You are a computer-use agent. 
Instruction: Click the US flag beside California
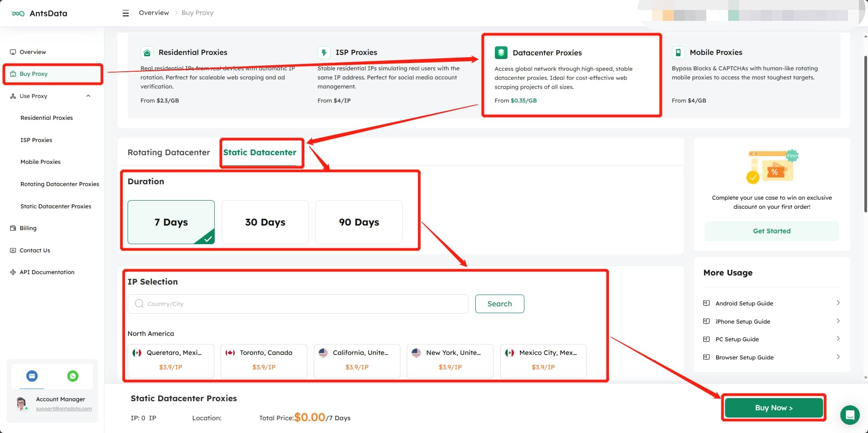[323, 353]
